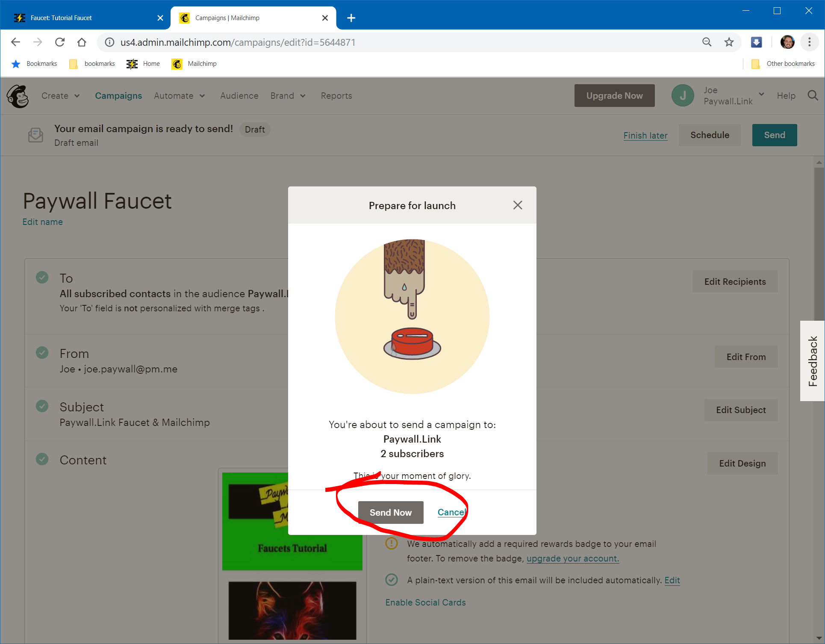Close the Prepare for launch dialog
825x644 pixels.
tap(518, 205)
